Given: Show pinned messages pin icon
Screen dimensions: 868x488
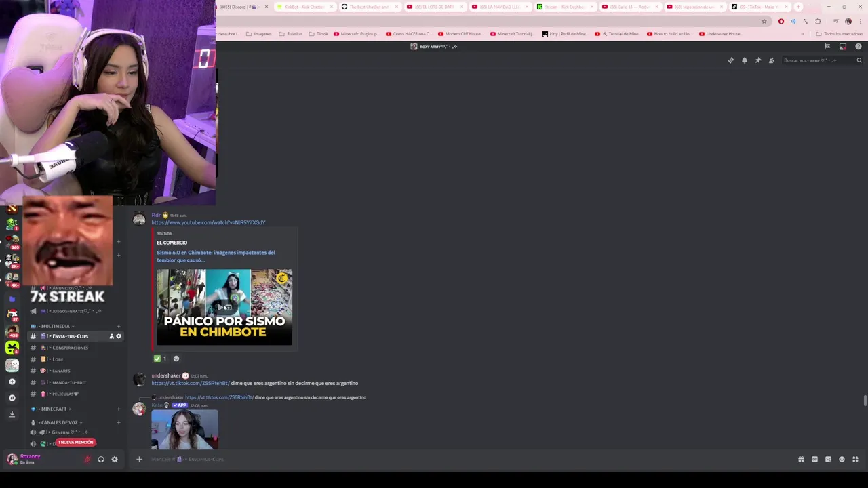Looking at the screenshot, I should click(757, 60).
